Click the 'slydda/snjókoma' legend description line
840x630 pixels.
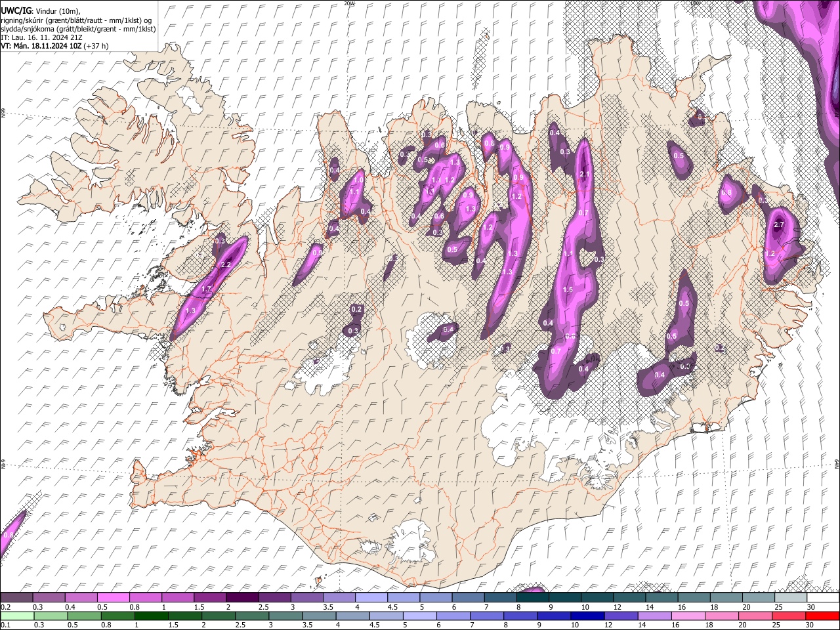coord(78,29)
